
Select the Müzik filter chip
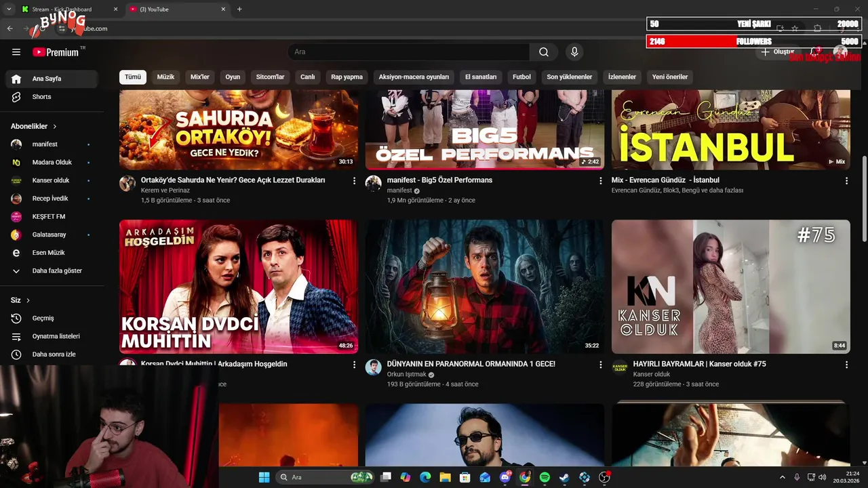click(165, 77)
